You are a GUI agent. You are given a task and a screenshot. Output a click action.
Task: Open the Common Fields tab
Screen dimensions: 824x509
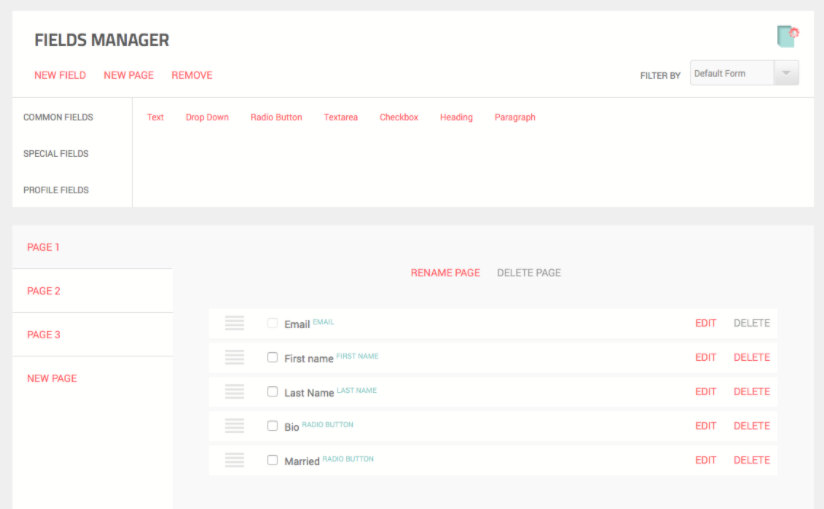[x=58, y=117]
